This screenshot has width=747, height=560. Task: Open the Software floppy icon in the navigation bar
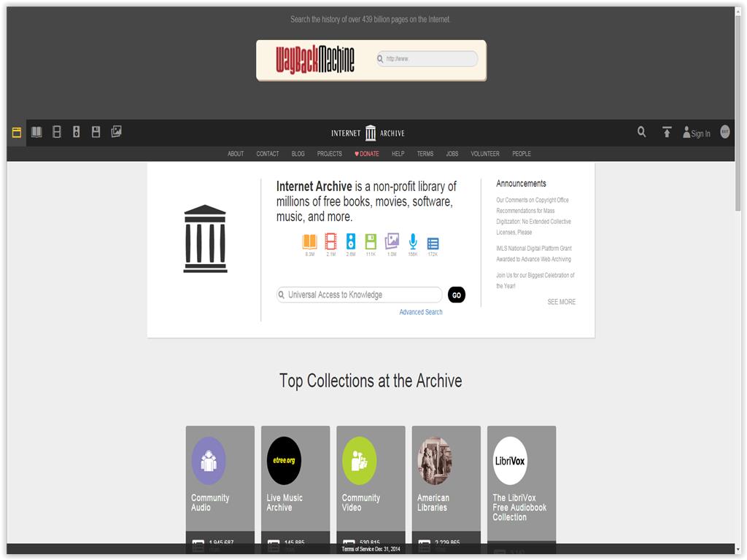coord(96,132)
